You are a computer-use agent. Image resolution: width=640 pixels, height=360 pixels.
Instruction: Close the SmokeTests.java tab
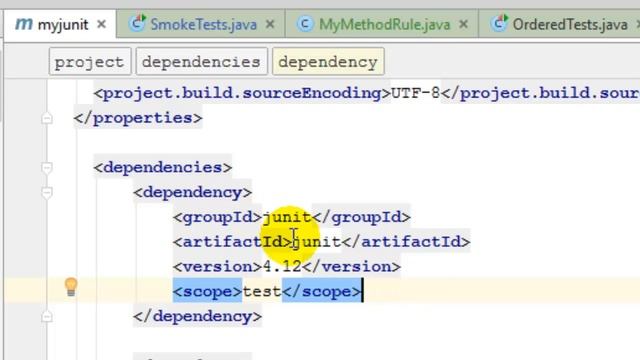click(x=270, y=24)
